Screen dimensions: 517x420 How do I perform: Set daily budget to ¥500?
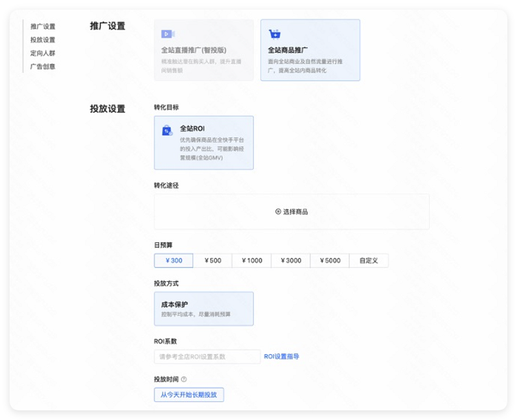[x=213, y=260]
